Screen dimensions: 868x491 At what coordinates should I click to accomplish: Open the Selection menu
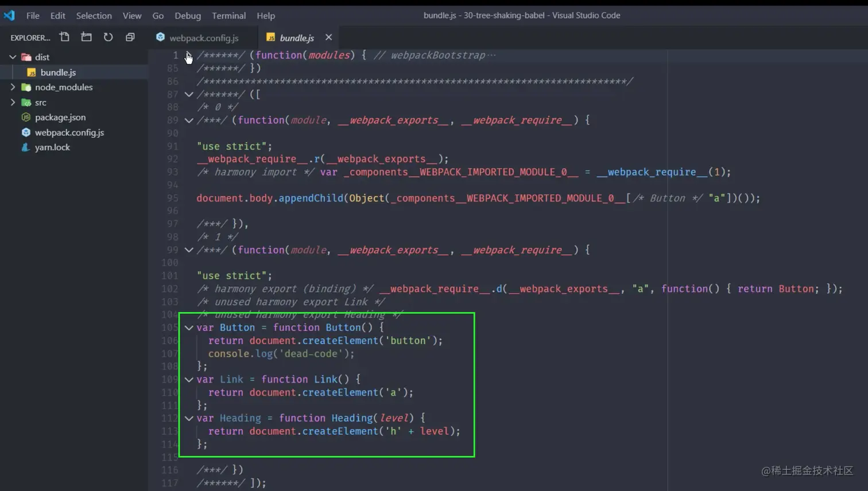pos(94,15)
